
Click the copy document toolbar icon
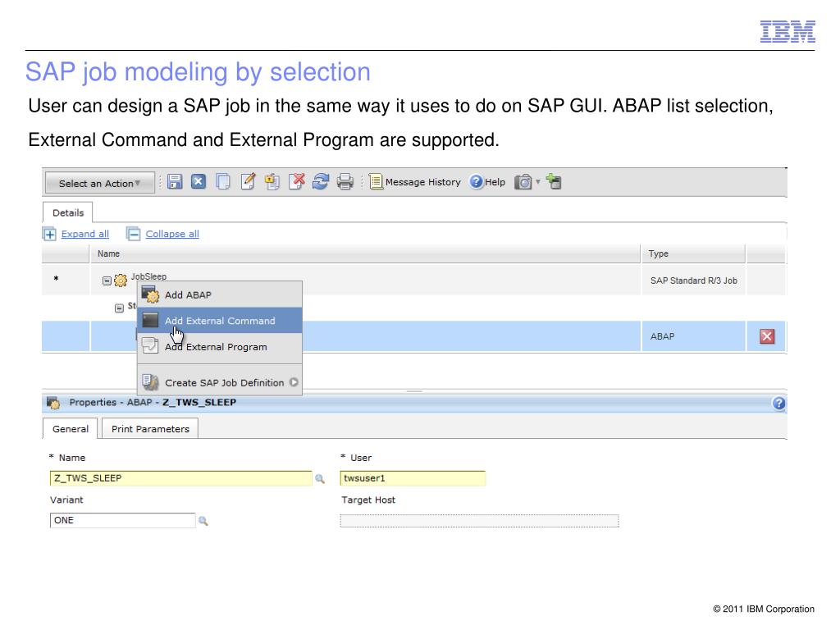click(223, 182)
